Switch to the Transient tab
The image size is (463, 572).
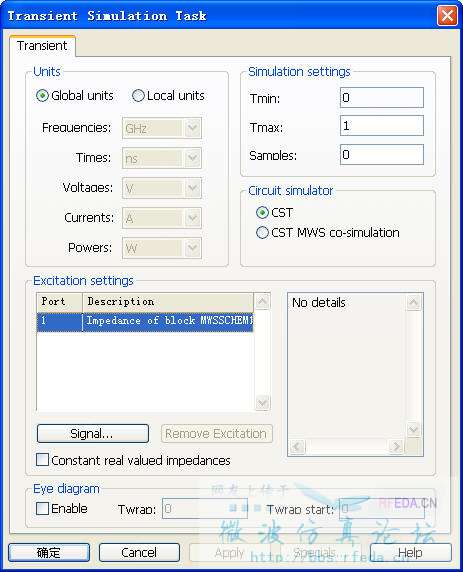click(42, 46)
